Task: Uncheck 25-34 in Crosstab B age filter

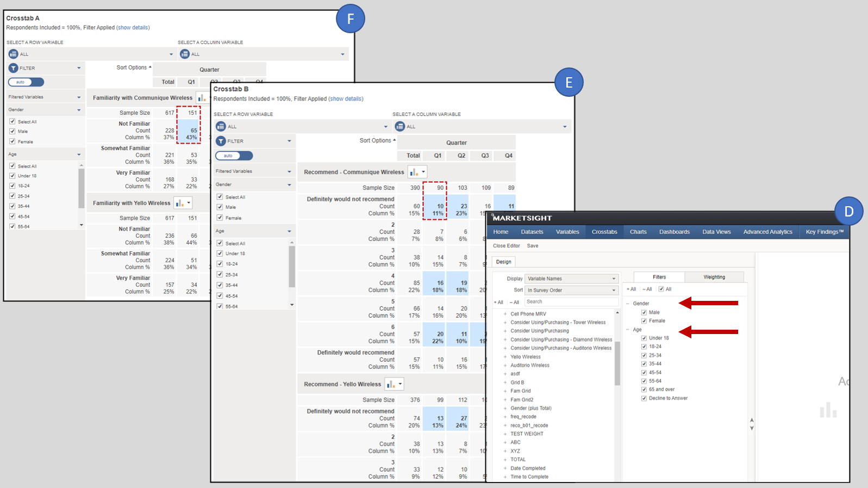Action: click(x=220, y=274)
